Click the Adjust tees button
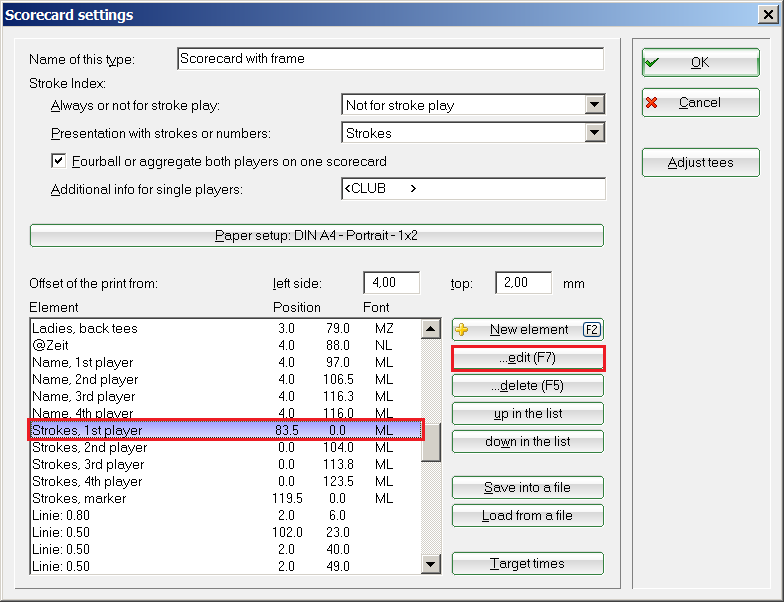 click(700, 163)
